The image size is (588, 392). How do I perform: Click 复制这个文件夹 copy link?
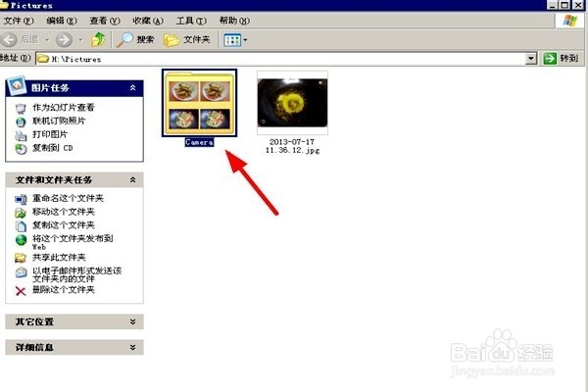64,225
